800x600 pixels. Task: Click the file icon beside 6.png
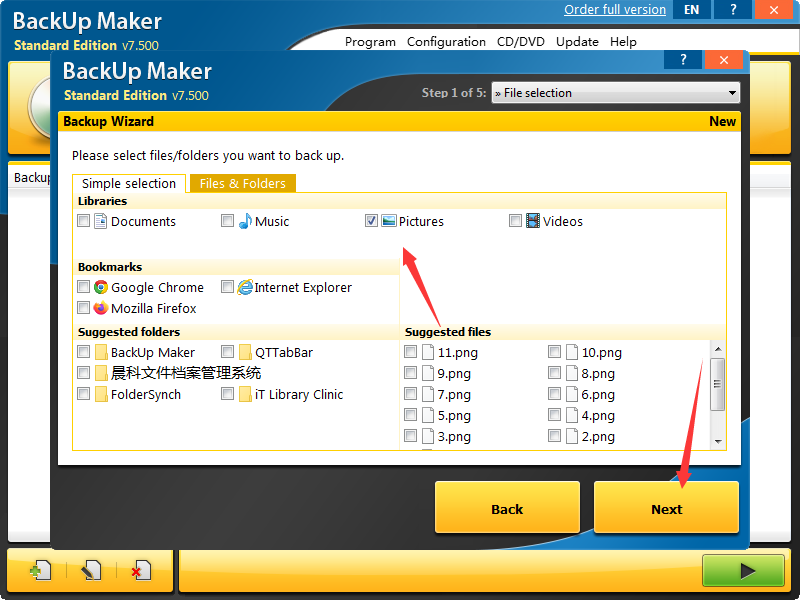pos(572,394)
